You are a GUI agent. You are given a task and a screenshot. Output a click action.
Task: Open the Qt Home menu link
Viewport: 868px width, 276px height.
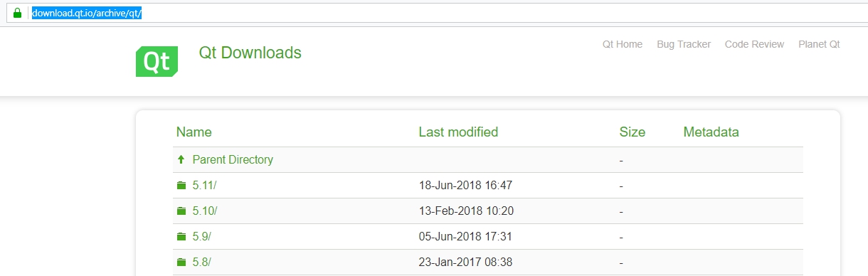pyautogui.click(x=623, y=44)
